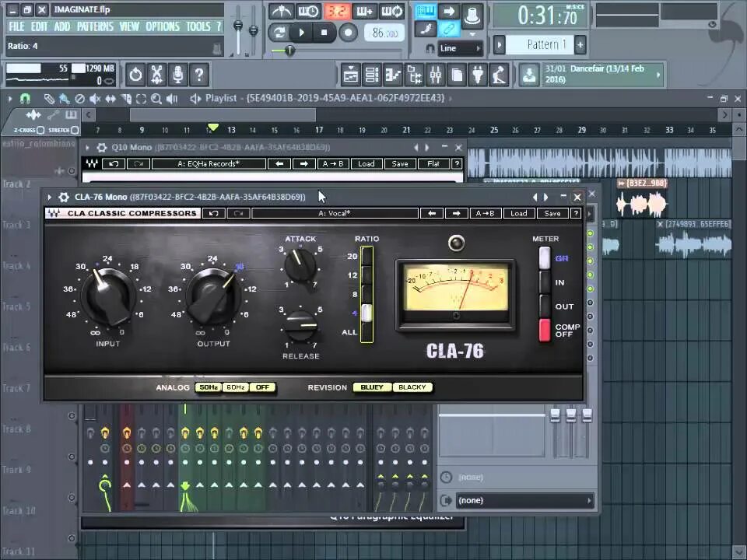Click the add pattern plus button

click(580, 45)
